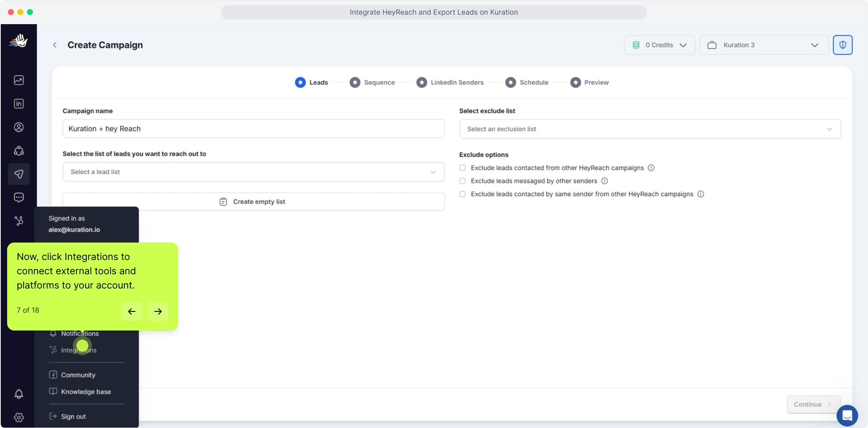Select the Schedule step
Image resolution: width=868 pixels, height=428 pixels.
tap(527, 82)
